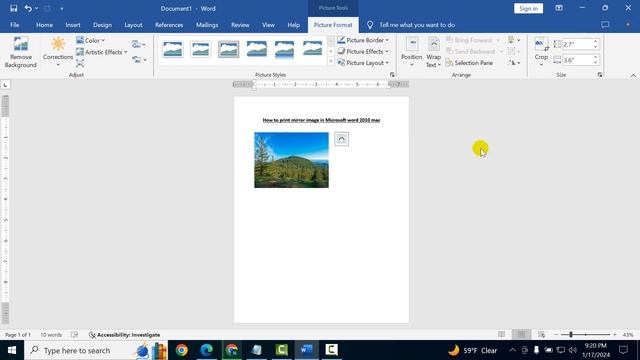Open the Wrap Text dropdown
The image size is (640, 360).
coord(433,52)
